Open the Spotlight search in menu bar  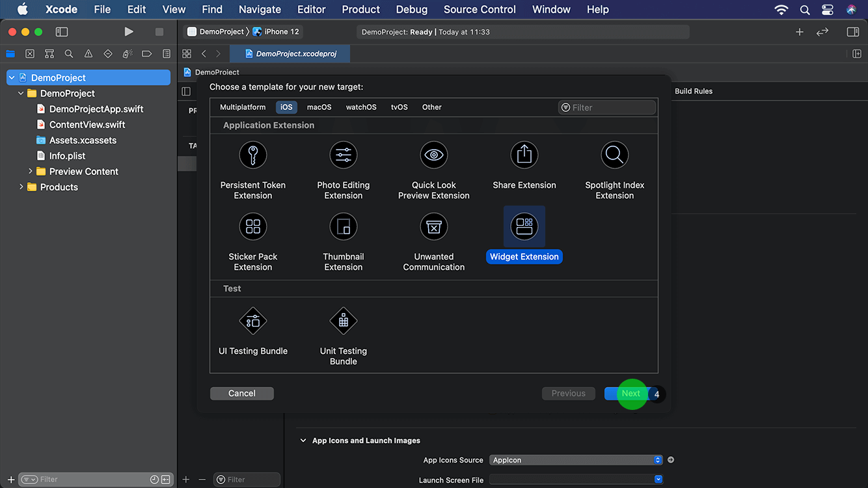805,10
